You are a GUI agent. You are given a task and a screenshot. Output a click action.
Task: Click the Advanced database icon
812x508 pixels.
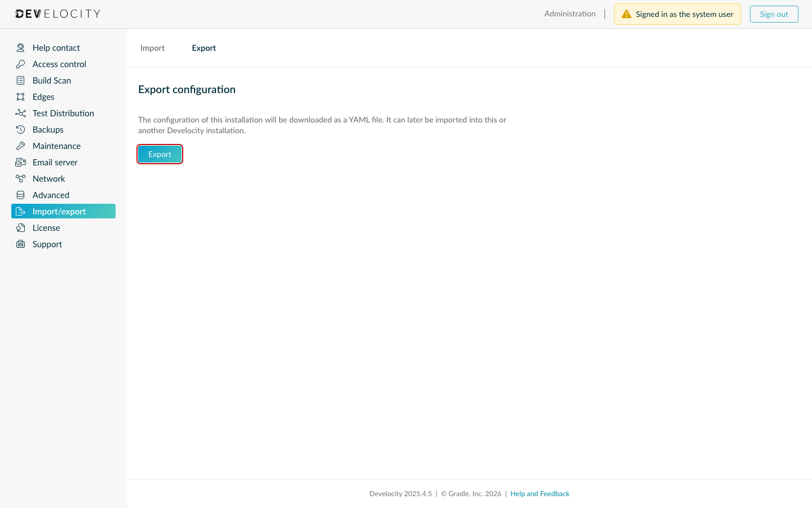click(21, 195)
